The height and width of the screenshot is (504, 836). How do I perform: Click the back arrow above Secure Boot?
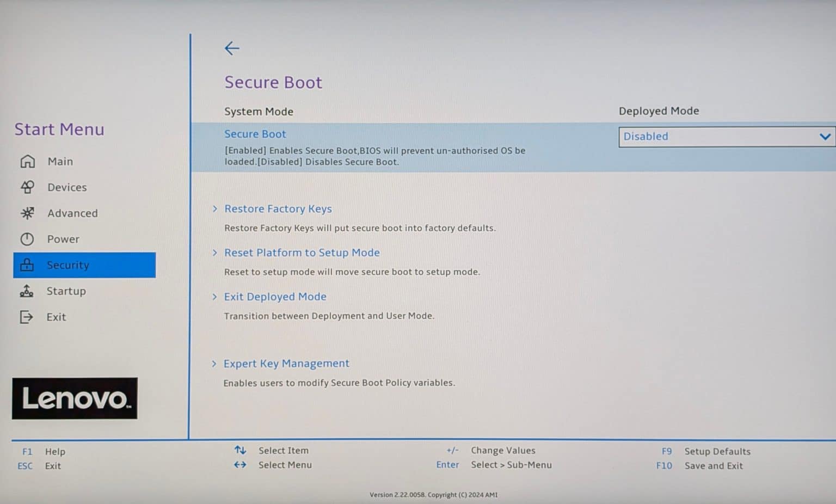tap(232, 48)
